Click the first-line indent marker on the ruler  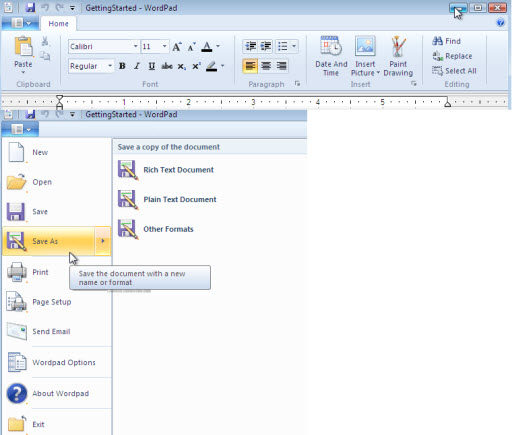pos(60,98)
